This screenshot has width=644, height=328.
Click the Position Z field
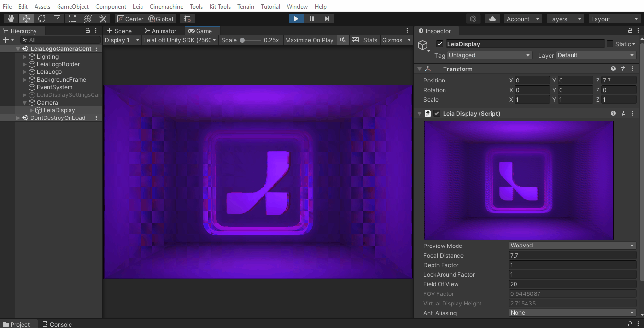[619, 81]
